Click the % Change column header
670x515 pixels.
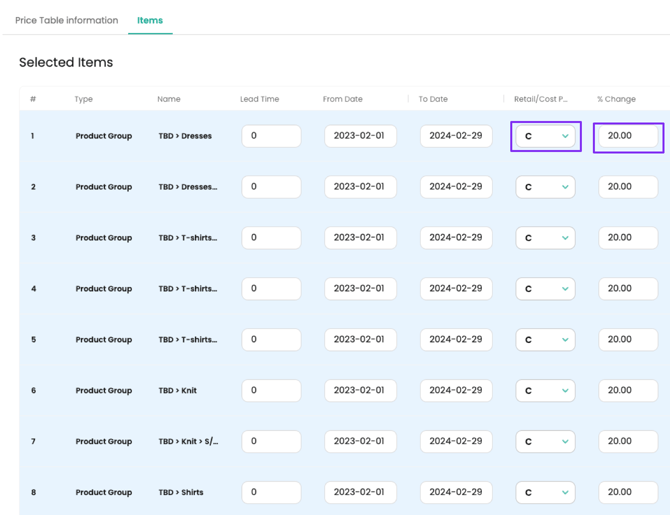point(616,99)
